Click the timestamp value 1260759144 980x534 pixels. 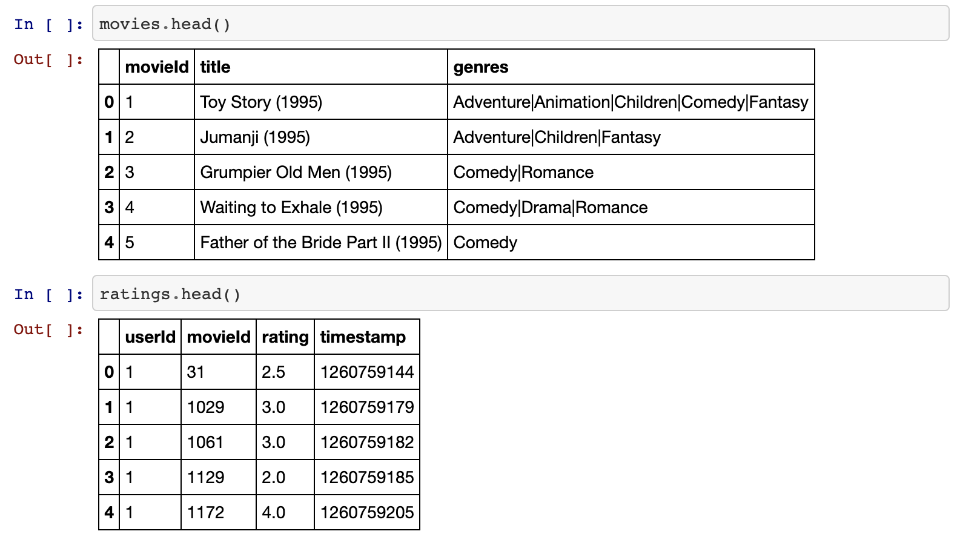[367, 372]
